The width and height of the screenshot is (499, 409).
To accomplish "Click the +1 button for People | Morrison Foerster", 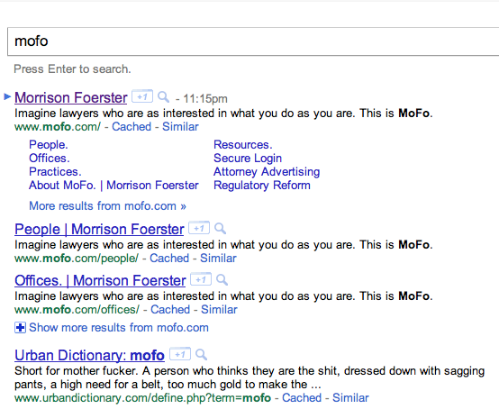I will (x=199, y=228).
